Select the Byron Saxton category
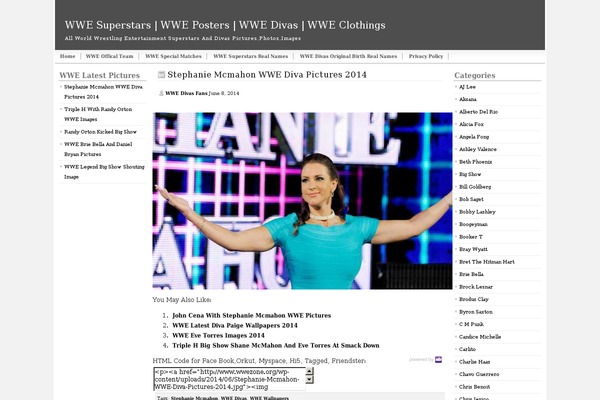 coord(476,312)
